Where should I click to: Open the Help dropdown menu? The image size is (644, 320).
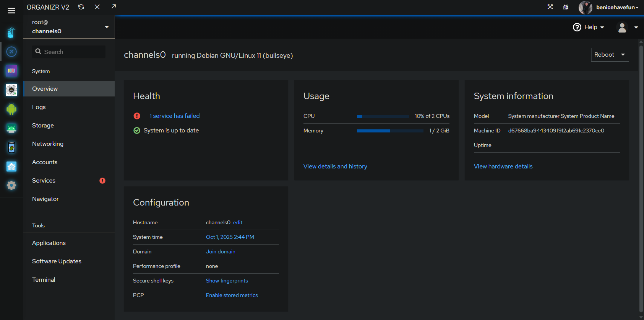click(x=589, y=27)
